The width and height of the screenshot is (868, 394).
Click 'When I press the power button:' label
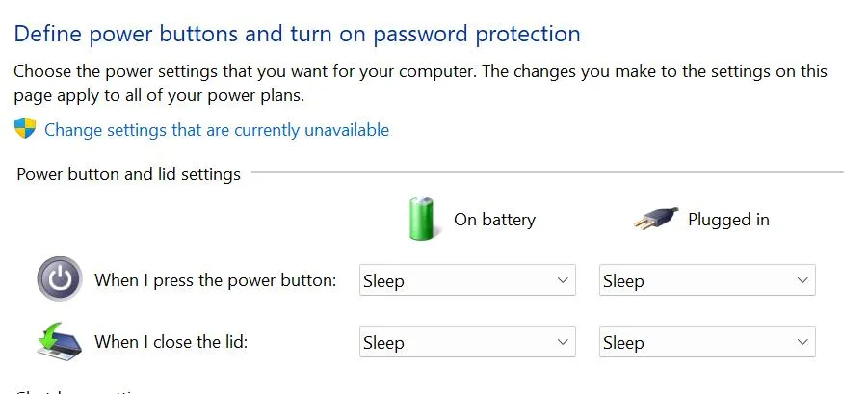pyautogui.click(x=215, y=281)
